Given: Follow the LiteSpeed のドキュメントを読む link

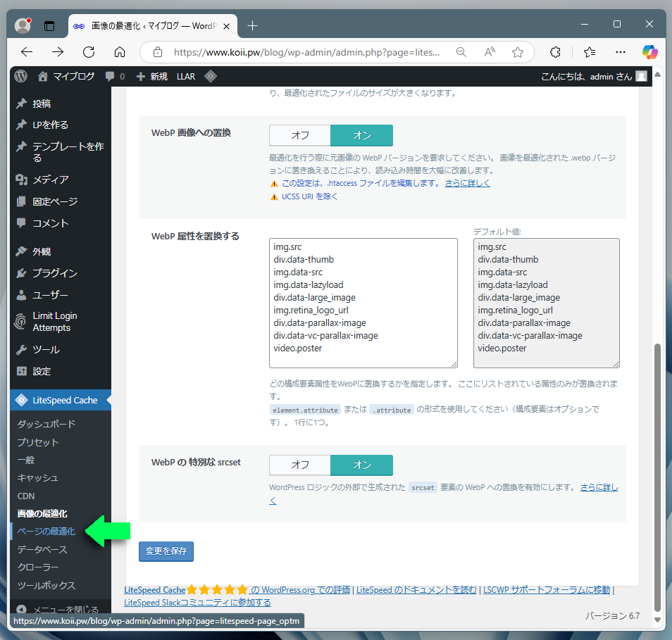Looking at the screenshot, I should click(x=416, y=590).
